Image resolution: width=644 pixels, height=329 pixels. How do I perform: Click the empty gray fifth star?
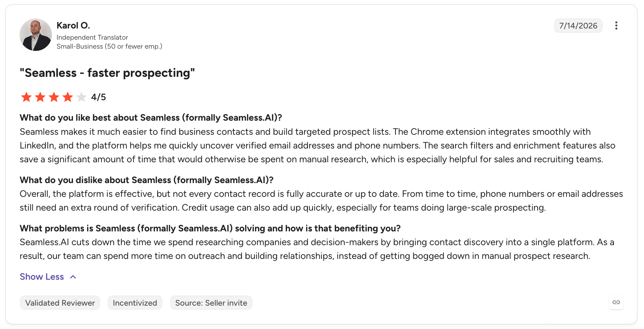(81, 97)
